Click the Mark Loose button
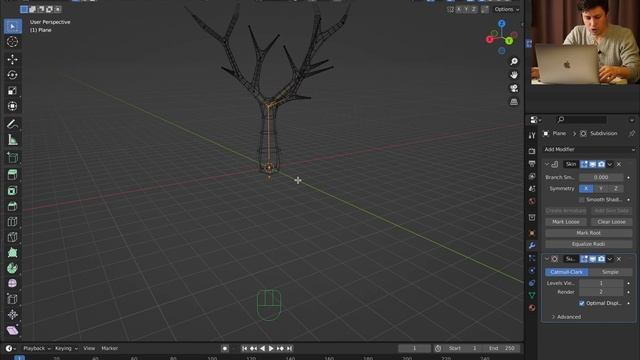The image size is (640, 360). [x=566, y=222]
